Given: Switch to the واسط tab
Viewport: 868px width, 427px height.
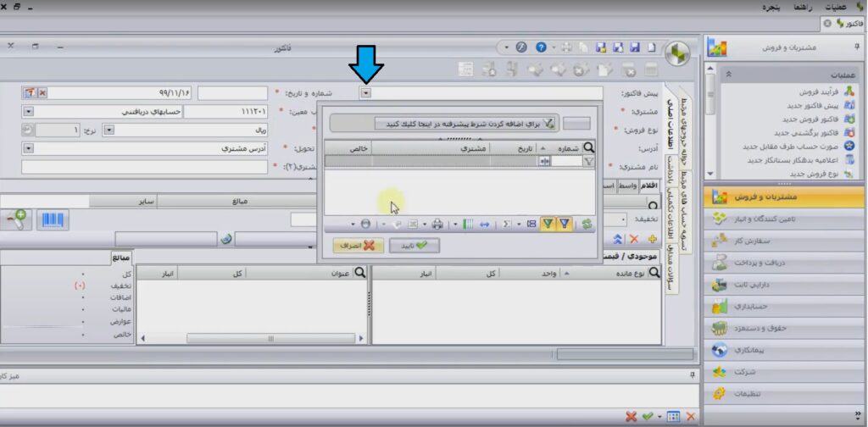Looking at the screenshot, I should [628, 186].
